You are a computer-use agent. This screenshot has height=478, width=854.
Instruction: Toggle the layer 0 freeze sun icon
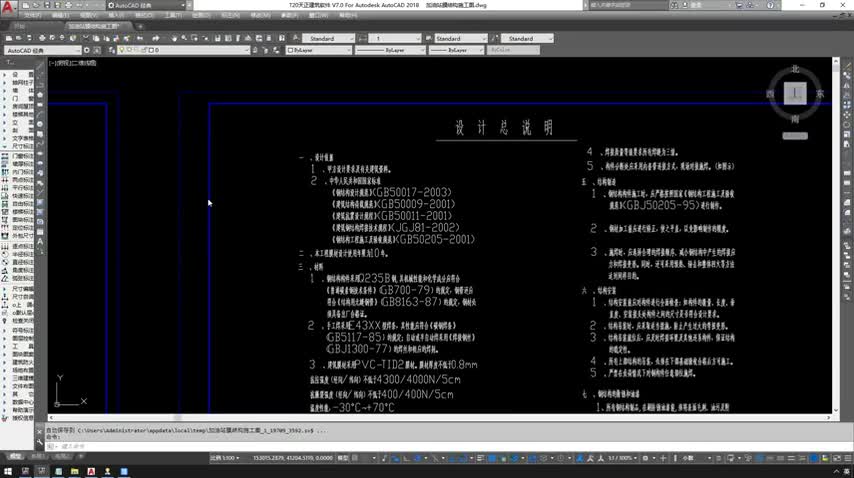point(129,50)
